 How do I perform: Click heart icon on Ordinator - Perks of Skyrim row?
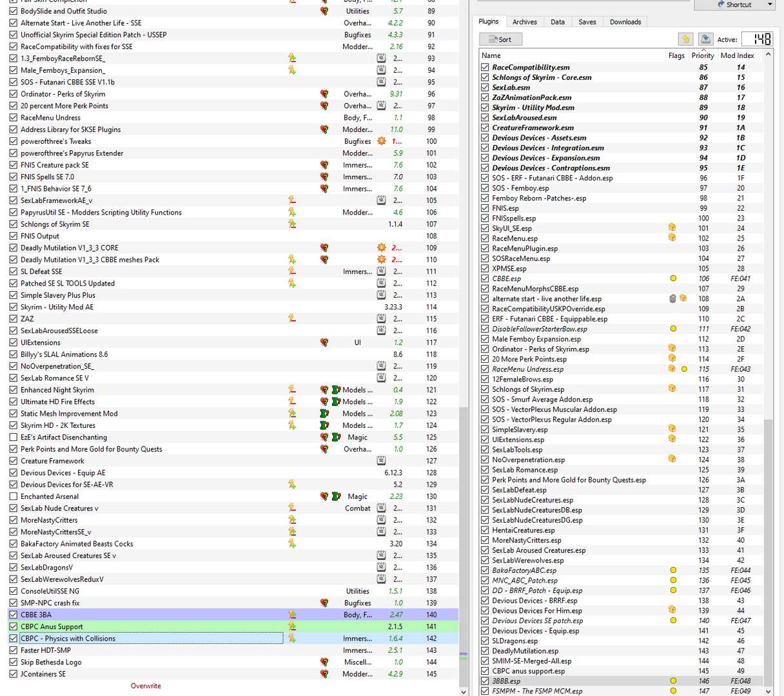coord(324,94)
